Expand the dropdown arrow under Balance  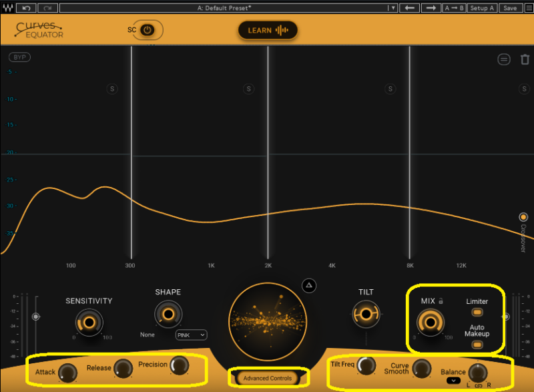click(x=453, y=381)
